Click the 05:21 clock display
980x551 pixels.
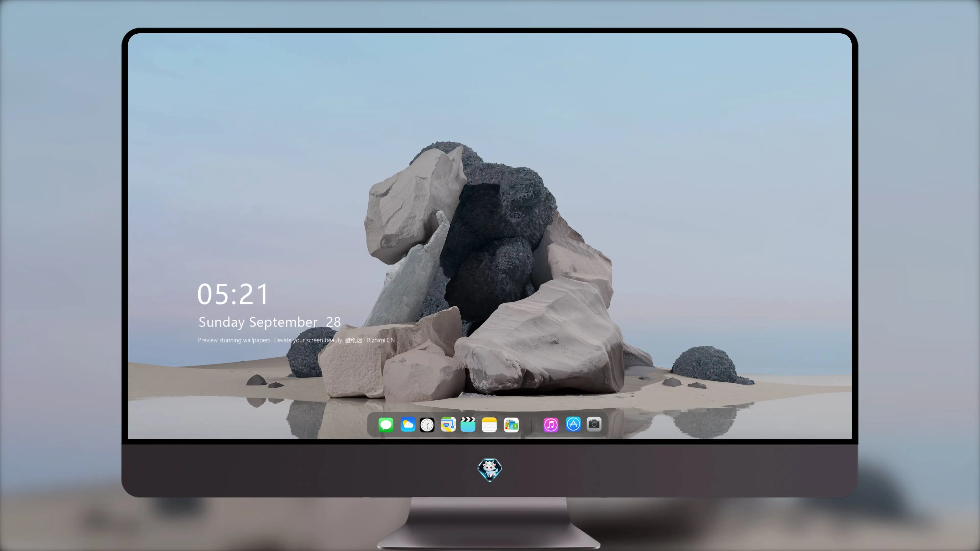pyautogui.click(x=233, y=294)
